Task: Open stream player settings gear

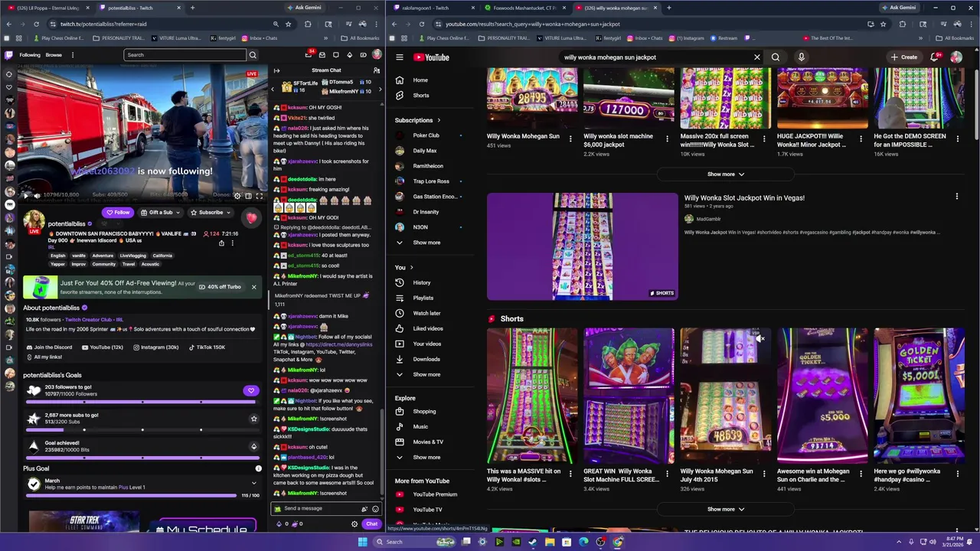Action: click(x=237, y=195)
